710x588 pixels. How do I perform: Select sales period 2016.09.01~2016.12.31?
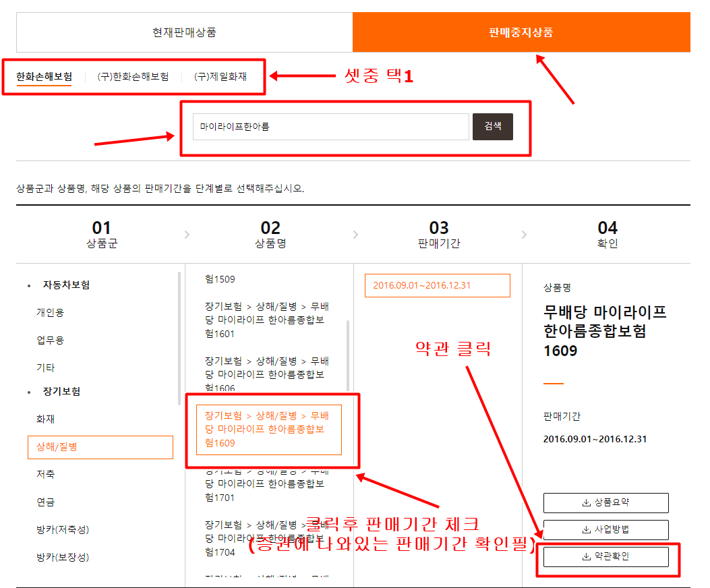(x=438, y=285)
